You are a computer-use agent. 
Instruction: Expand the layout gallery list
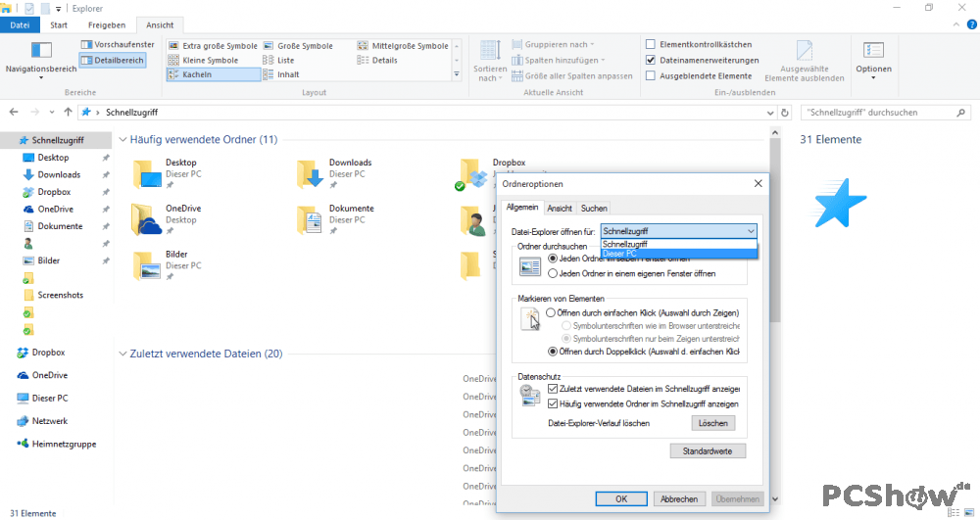pyautogui.click(x=457, y=74)
